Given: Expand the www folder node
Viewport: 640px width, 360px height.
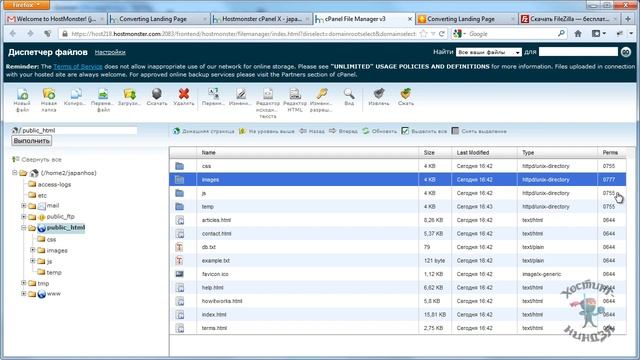Looking at the screenshot, I should [24, 293].
